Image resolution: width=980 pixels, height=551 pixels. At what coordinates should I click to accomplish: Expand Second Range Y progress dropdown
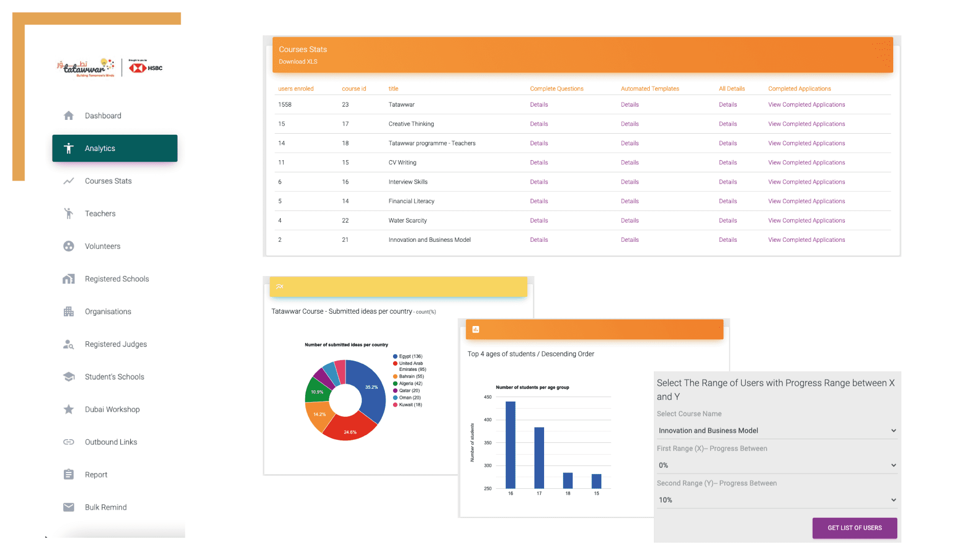pyautogui.click(x=776, y=500)
